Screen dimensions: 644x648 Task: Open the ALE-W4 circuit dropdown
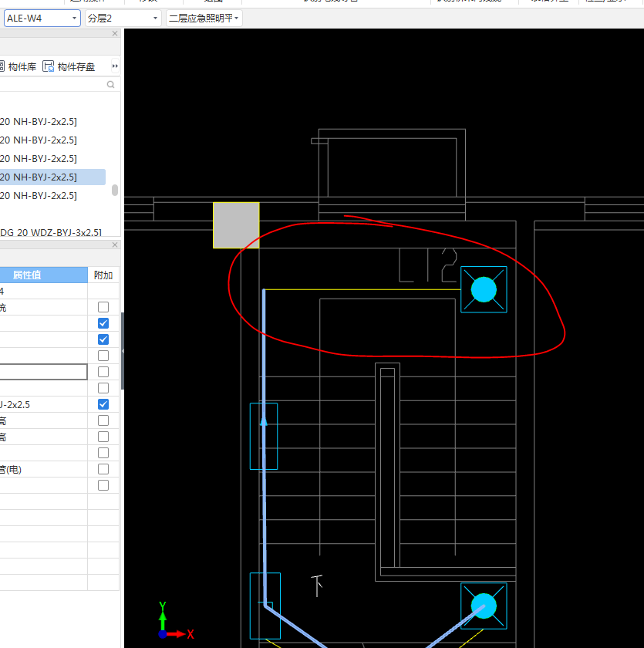[x=42, y=19]
